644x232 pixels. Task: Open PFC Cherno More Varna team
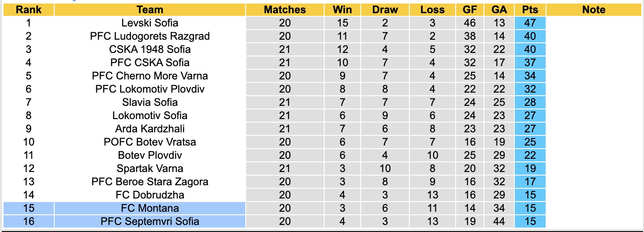[150, 76]
